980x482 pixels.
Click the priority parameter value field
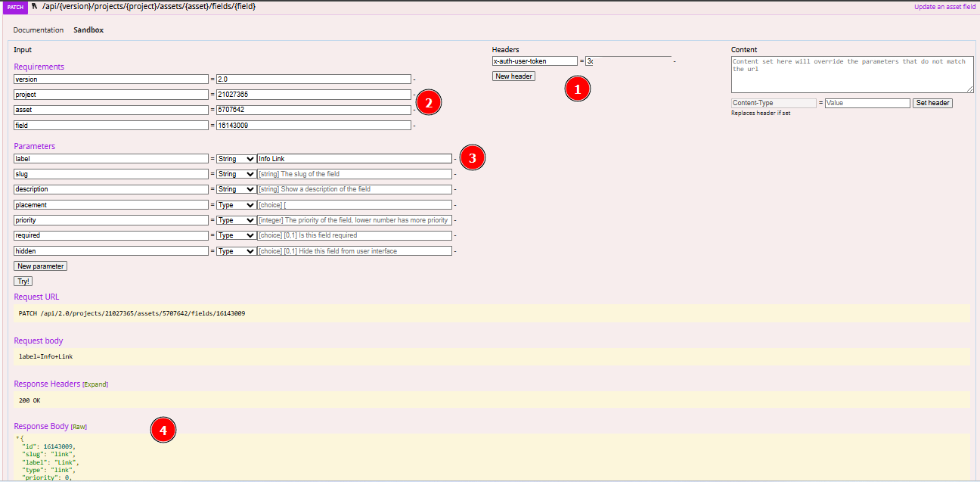pyautogui.click(x=355, y=220)
